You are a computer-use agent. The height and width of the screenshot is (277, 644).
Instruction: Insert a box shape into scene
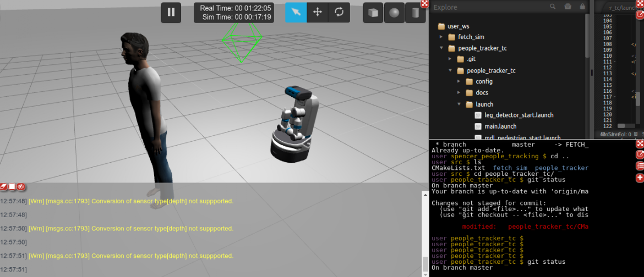pyautogui.click(x=373, y=12)
